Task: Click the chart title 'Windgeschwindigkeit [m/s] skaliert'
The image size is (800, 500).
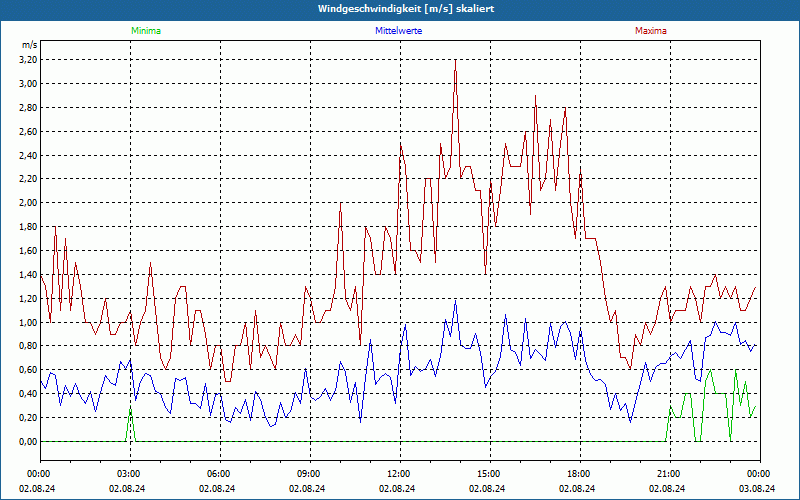Action: [406, 9]
